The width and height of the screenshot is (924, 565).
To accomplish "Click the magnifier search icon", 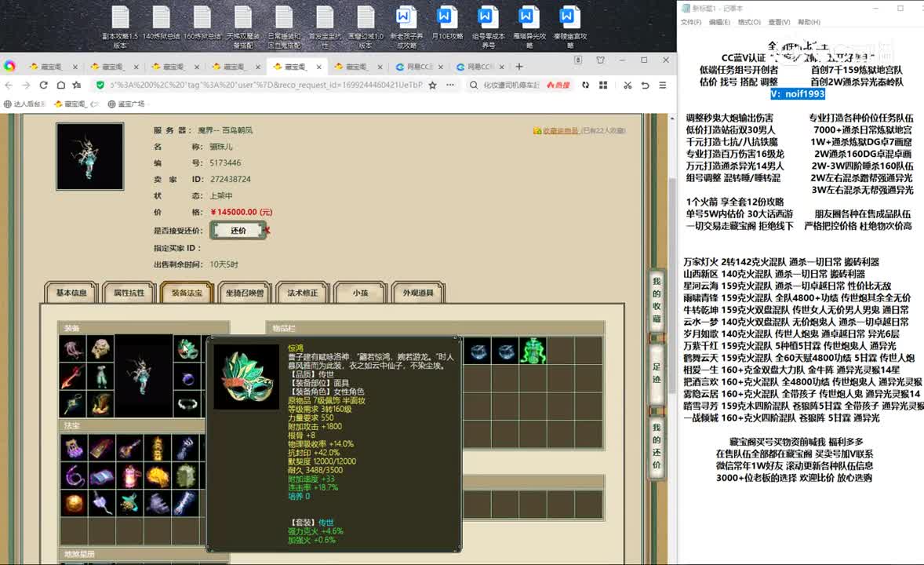I will point(473,85).
